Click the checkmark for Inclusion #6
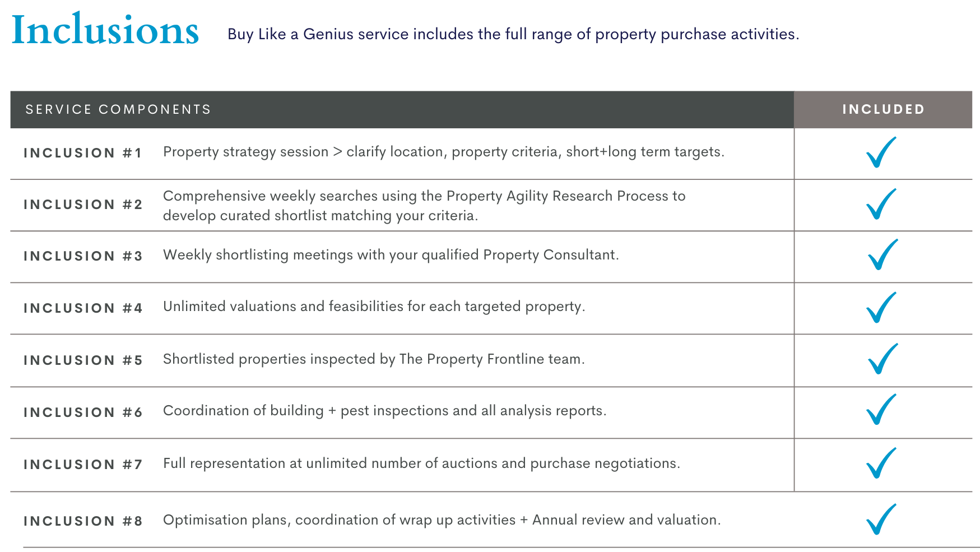980x552 pixels. pos(881,410)
